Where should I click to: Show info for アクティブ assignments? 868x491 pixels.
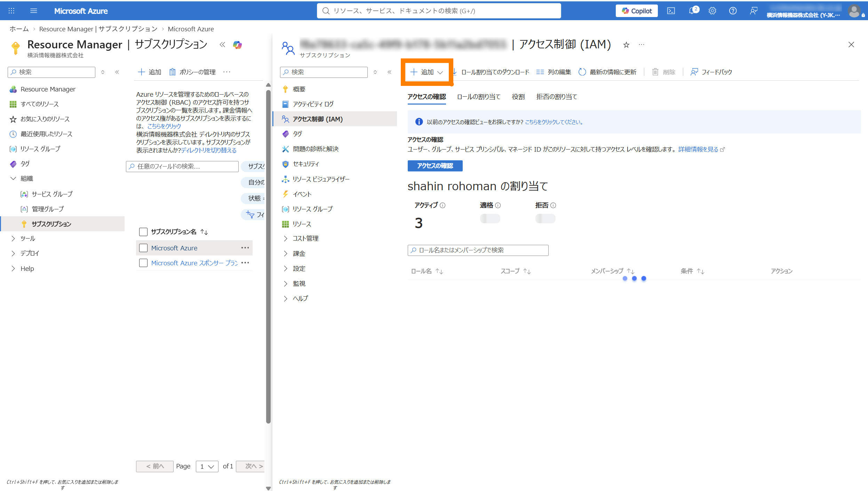pos(443,205)
